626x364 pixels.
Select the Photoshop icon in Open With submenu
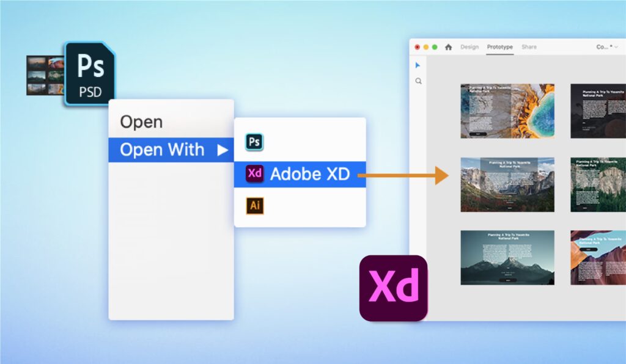point(254,142)
